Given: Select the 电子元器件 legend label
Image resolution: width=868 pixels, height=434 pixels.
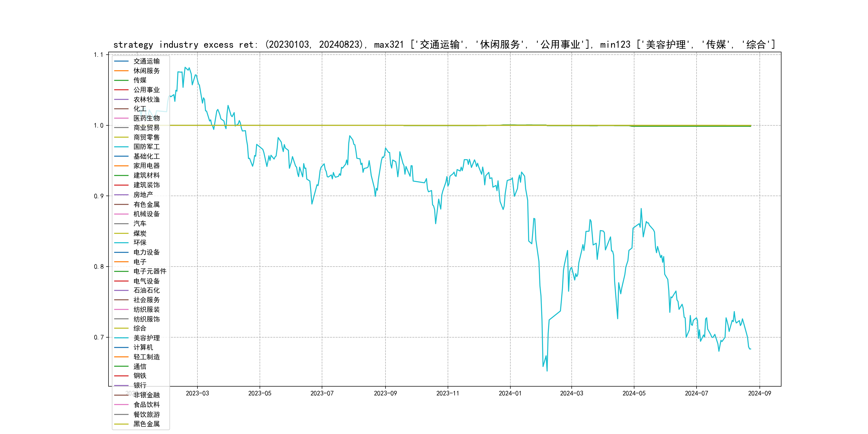Looking at the screenshot, I should coord(149,271).
